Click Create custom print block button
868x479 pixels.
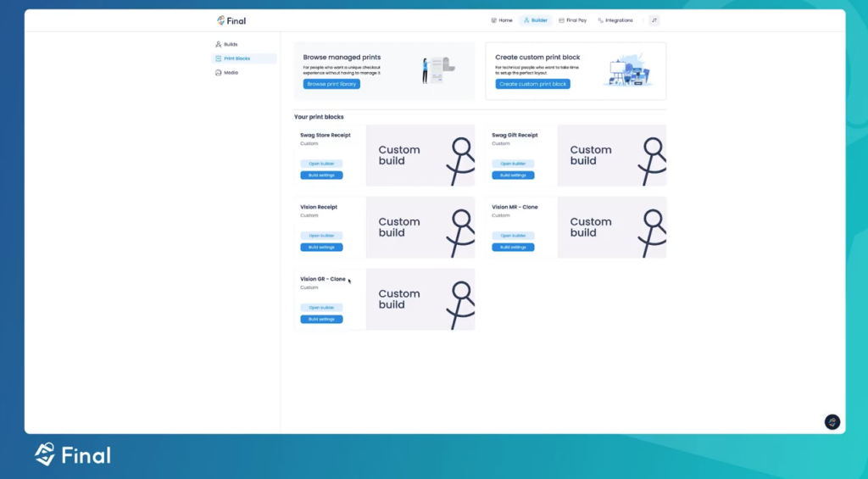[532, 84]
